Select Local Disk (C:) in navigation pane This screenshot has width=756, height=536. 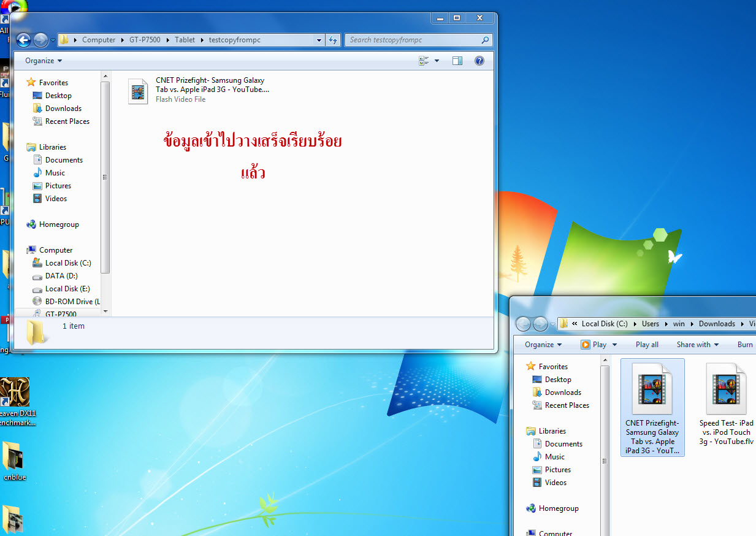[67, 263]
